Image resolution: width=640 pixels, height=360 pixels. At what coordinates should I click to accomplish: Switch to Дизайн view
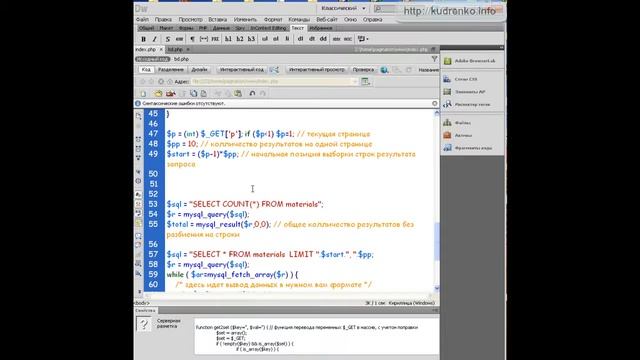point(200,70)
